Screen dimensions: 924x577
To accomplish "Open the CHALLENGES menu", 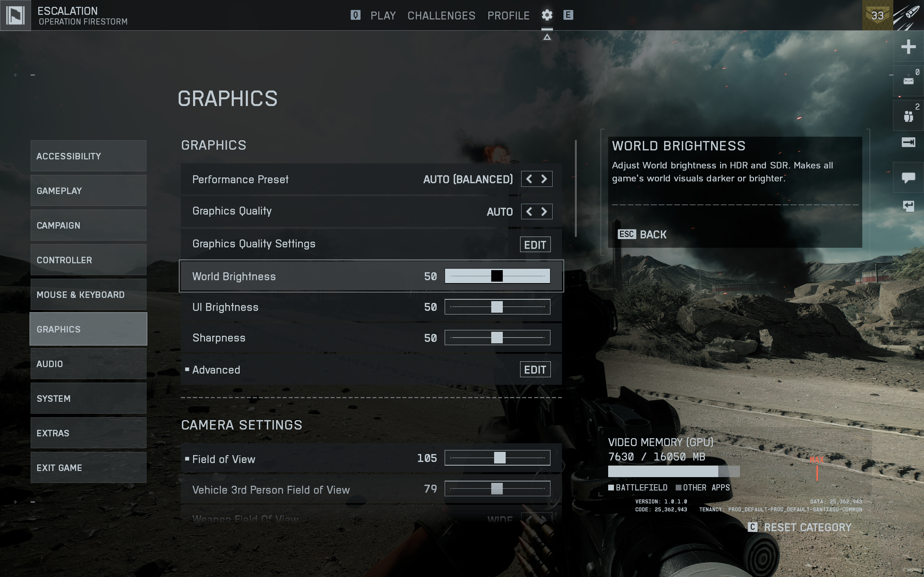I will click(441, 16).
